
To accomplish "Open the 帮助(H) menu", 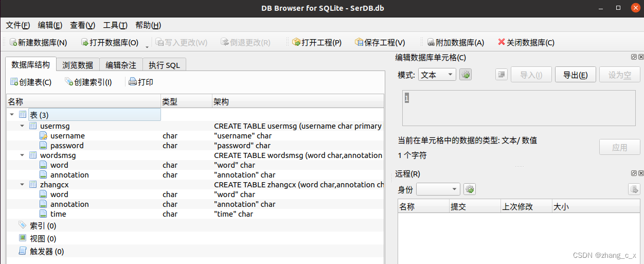I will [x=148, y=25].
